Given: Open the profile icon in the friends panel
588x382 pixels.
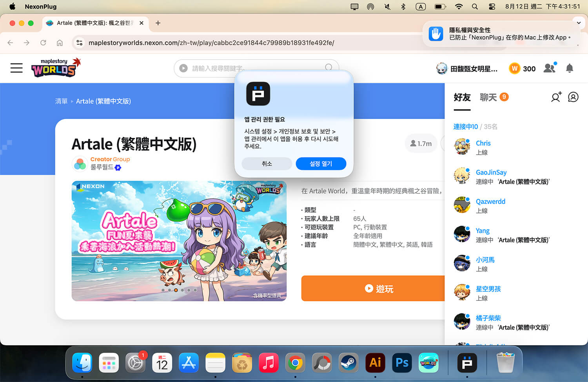Looking at the screenshot, I should tap(573, 97).
